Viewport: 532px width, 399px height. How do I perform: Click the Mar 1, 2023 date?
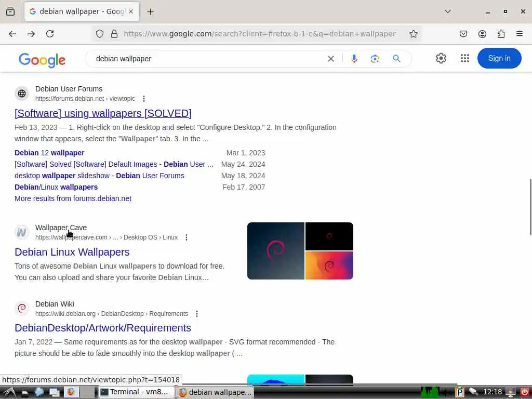(x=246, y=153)
